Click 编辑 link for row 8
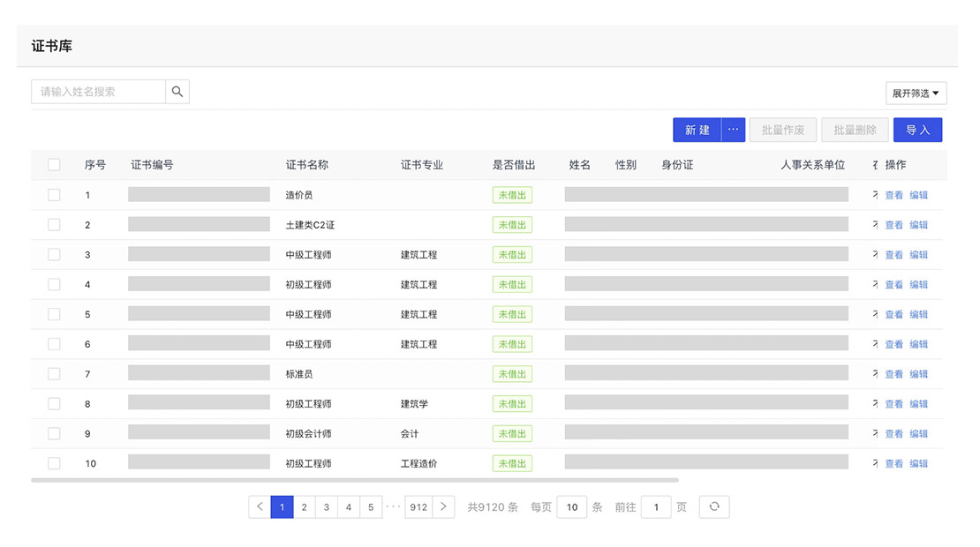980x547 pixels. point(919,404)
